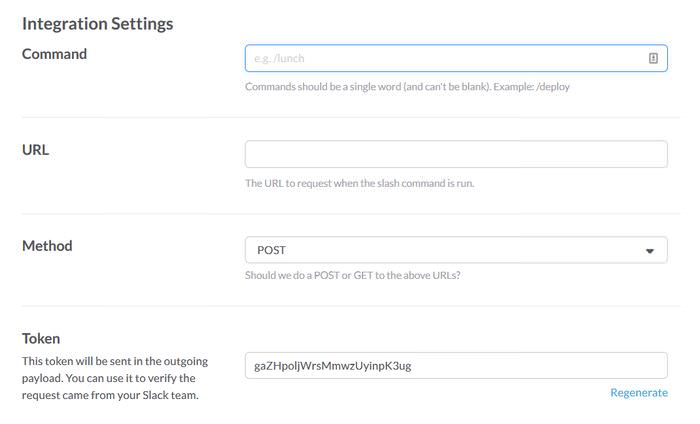Open the Method dropdown showing POST
The height and width of the screenshot is (424, 700).
click(456, 250)
